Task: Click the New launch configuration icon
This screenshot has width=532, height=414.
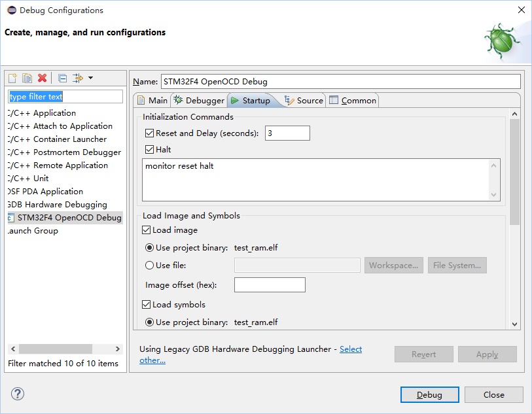Action: pos(12,78)
